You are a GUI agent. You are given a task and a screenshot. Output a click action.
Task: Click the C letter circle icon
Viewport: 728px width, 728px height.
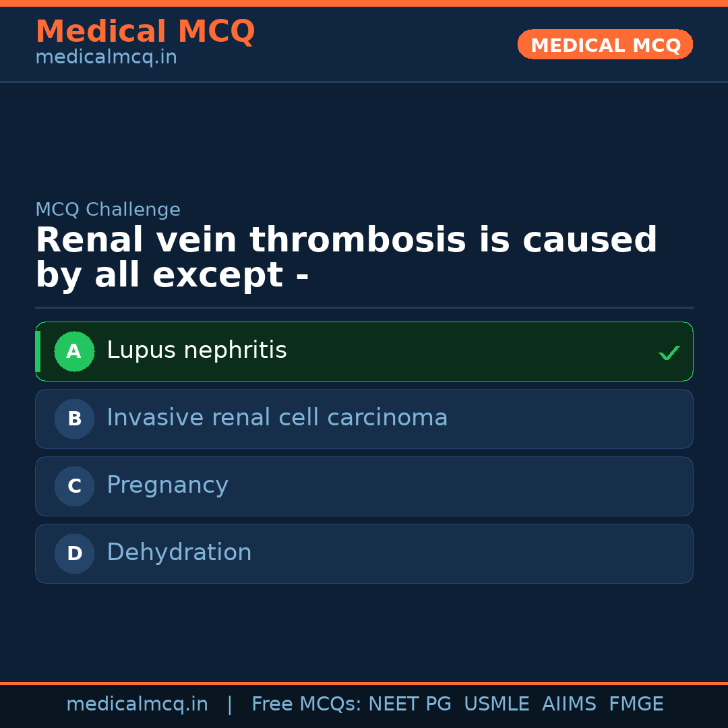(74, 486)
